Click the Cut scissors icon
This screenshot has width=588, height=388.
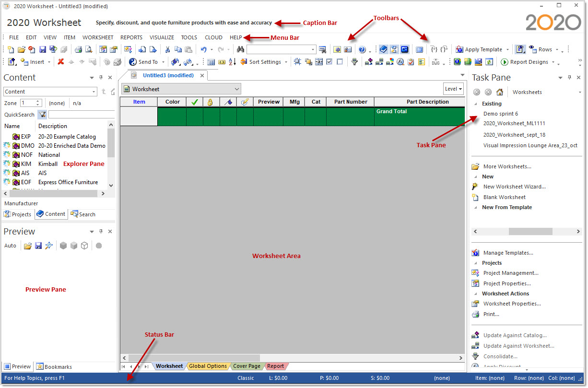coord(167,49)
